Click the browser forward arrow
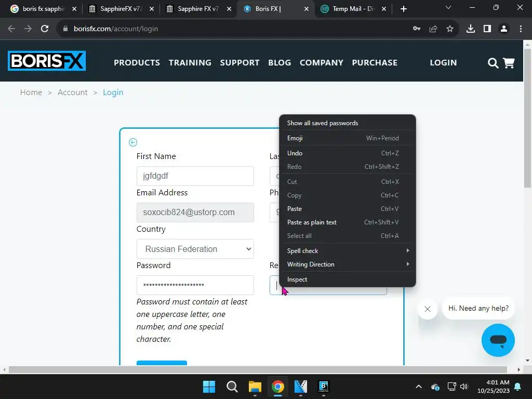Image resolution: width=532 pixels, height=399 pixels. pos(28,29)
